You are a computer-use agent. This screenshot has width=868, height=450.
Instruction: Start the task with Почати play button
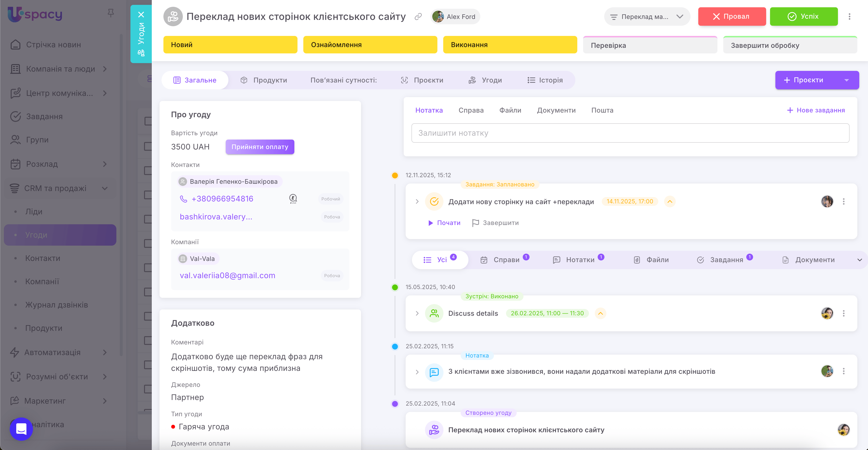click(x=444, y=223)
